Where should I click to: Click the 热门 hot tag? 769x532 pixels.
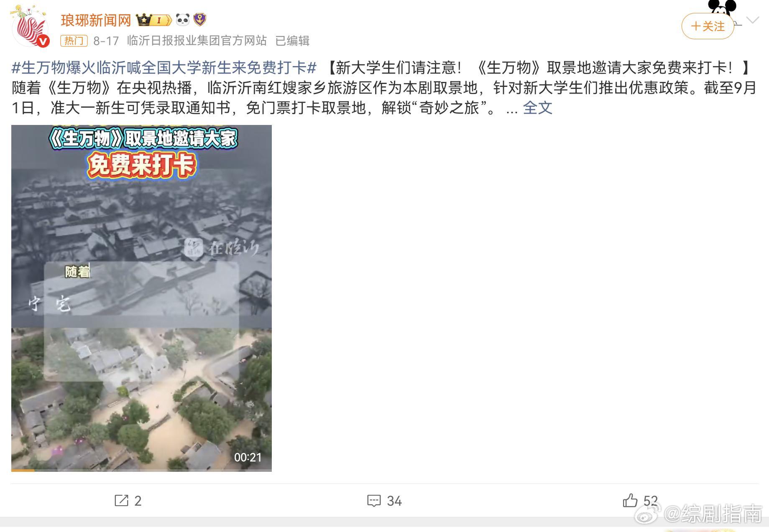coord(74,41)
